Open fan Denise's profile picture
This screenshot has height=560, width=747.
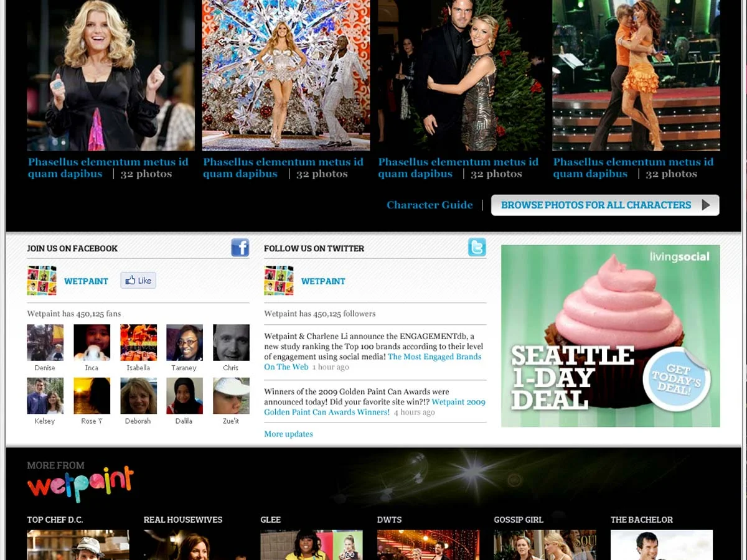point(45,342)
